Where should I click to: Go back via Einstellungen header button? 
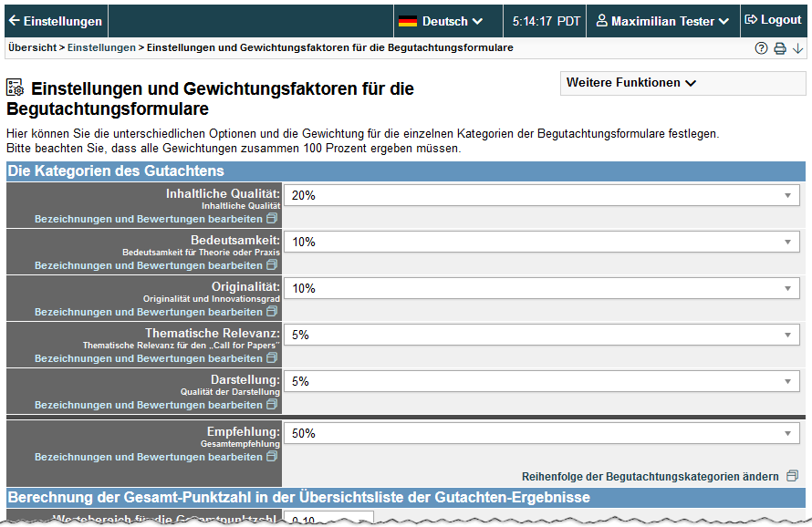point(56,21)
